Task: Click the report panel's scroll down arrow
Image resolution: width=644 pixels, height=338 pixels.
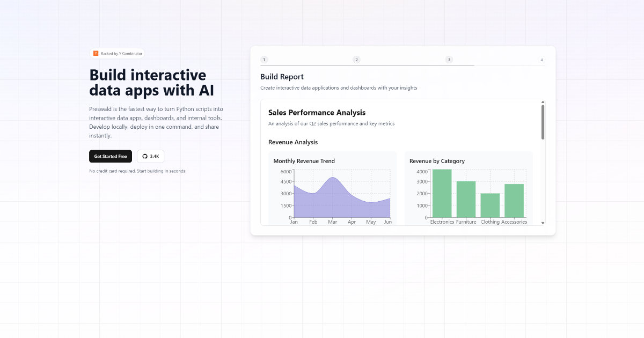Action: tap(543, 223)
